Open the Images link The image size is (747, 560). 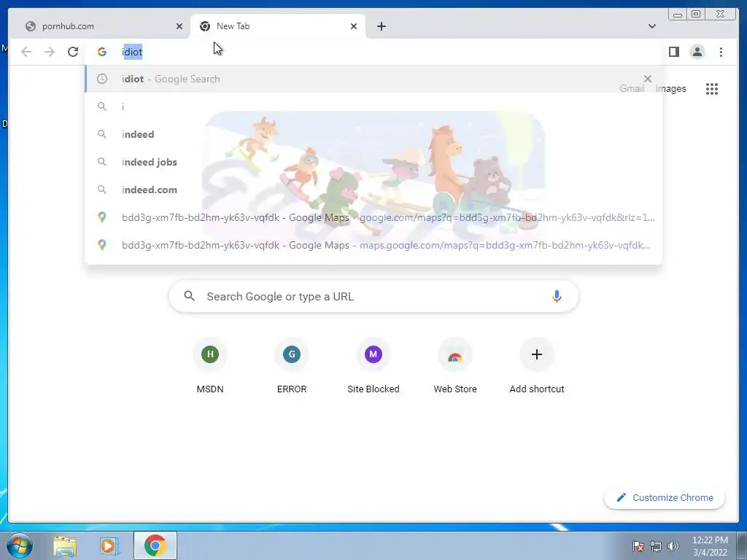[x=670, y=88]
